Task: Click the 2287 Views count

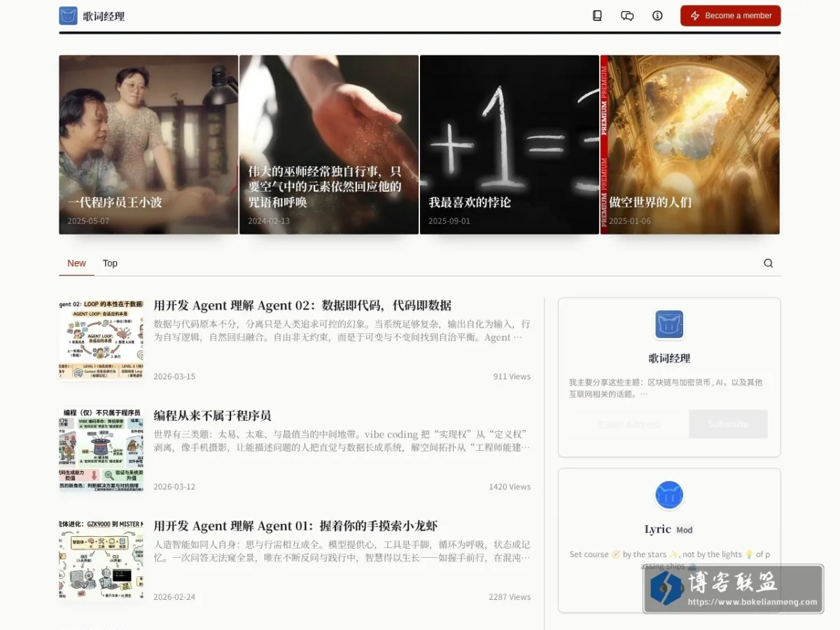Action: pos(510,597)
